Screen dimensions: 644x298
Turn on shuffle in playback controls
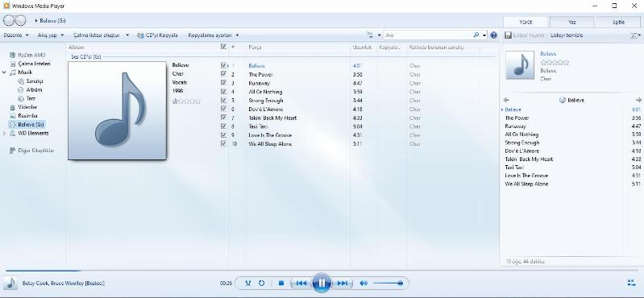pyautogui.click(x=247, y=284)
